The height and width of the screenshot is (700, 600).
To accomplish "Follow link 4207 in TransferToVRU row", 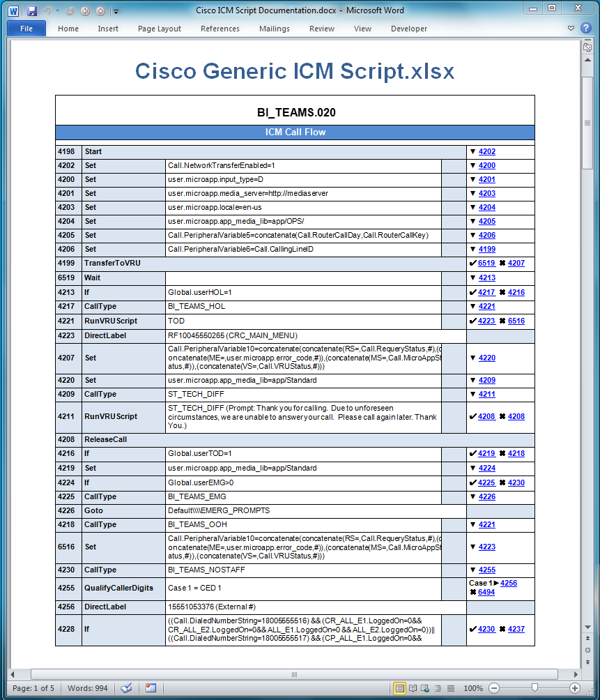I will coord(516,264).
